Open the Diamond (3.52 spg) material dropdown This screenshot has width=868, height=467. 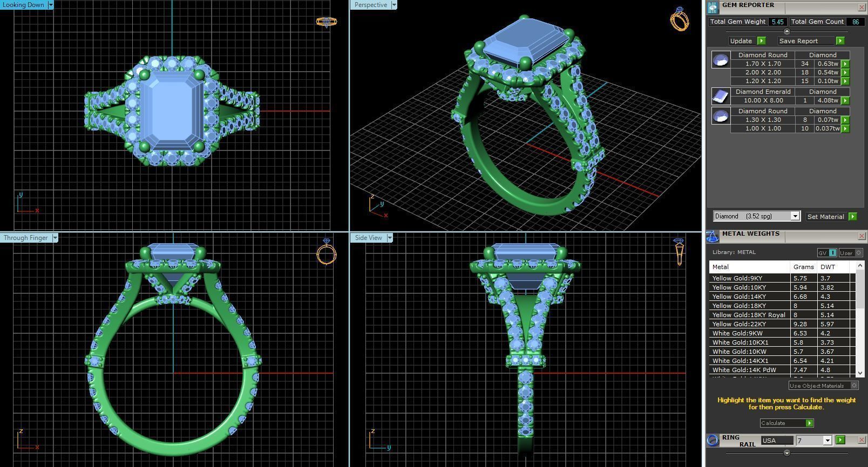pyautogui.click(x=795, y=216)
